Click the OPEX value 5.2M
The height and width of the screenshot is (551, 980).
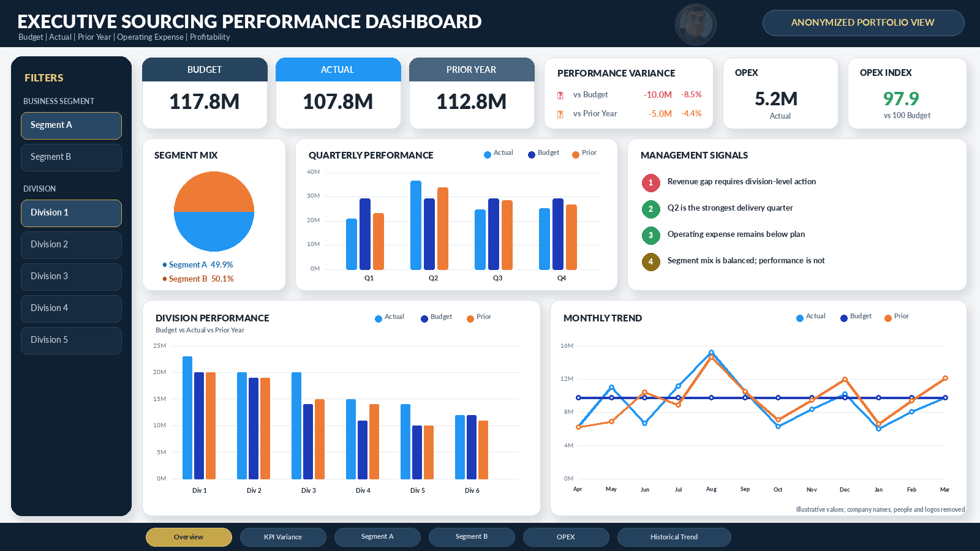click(776, 99)
